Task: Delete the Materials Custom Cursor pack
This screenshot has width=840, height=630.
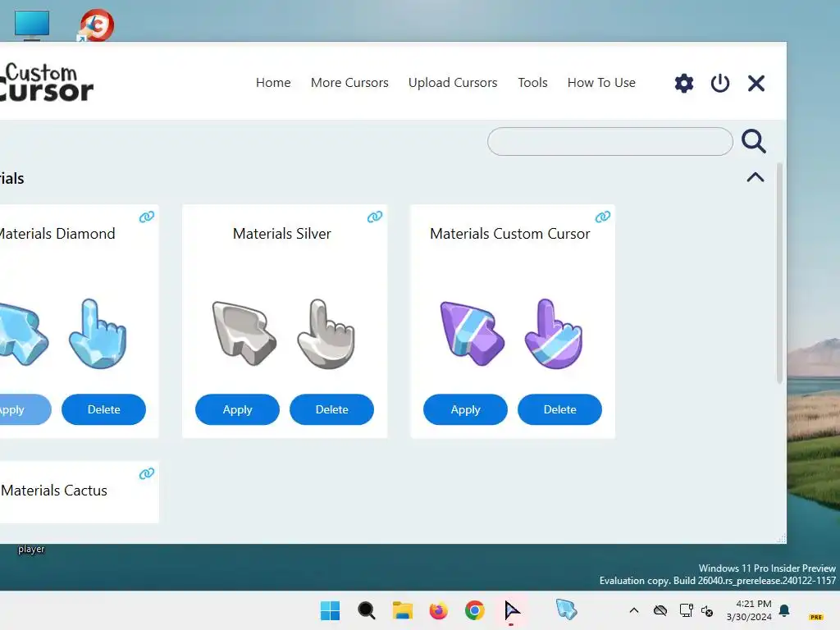Action: click(559, 409)
